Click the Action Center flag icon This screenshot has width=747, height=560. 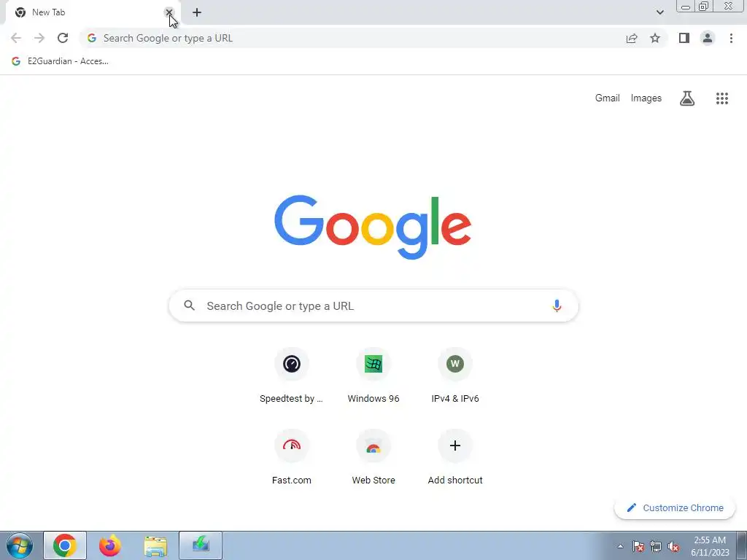[638, 546]
